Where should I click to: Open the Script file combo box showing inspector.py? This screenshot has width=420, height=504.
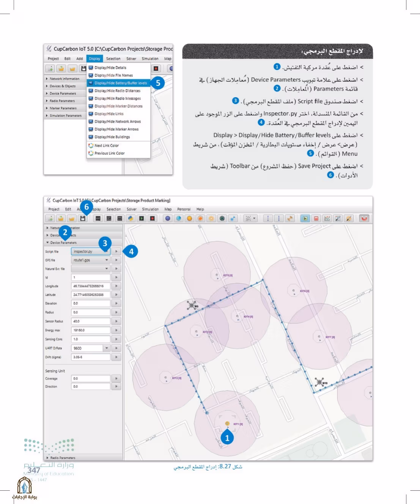(x=91, y=251)
